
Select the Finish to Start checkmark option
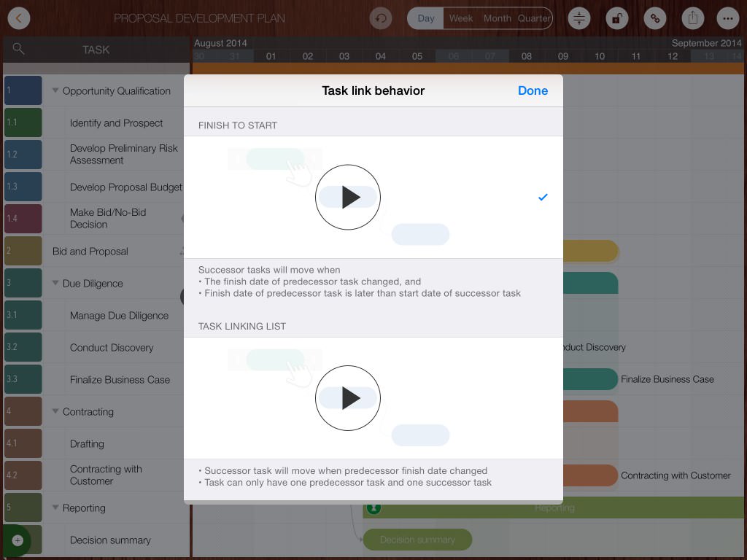pos(543,197)
